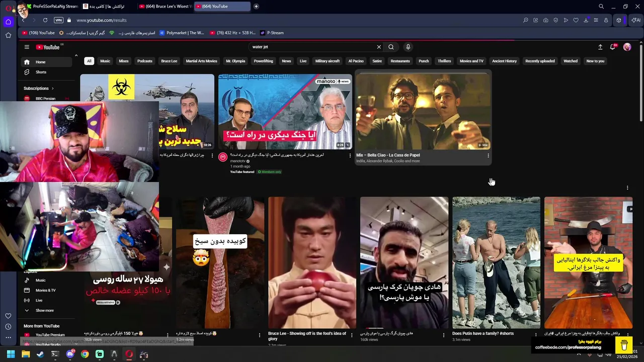
Task: Toggle the Opera VPN badge
Action: tap(58, 20)
